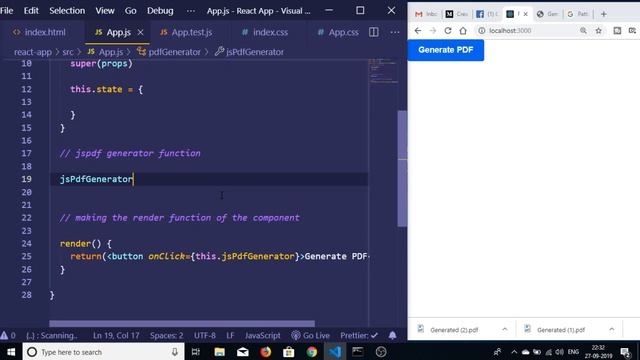The image size is (640, 360).
Task: Change end of line sequence LF
Action: 230,336
